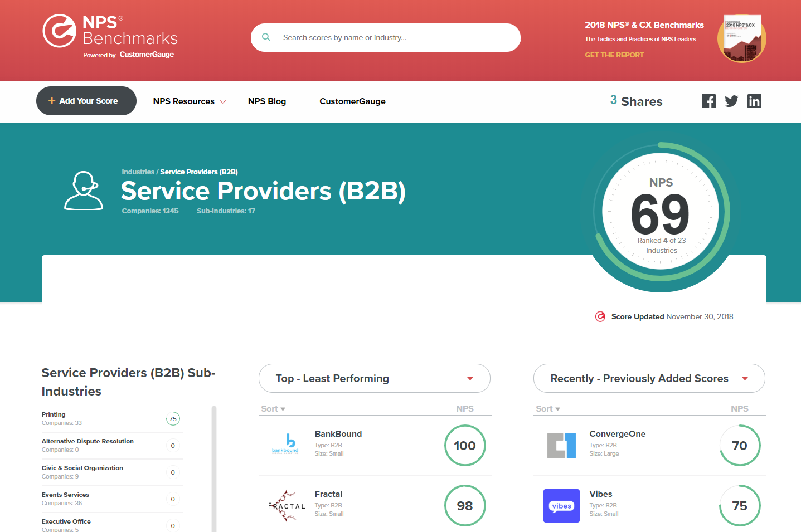Screen dimensions: 801x532
Task: Open the Top - Least Performing dropdown
Action: coord(375,378)
